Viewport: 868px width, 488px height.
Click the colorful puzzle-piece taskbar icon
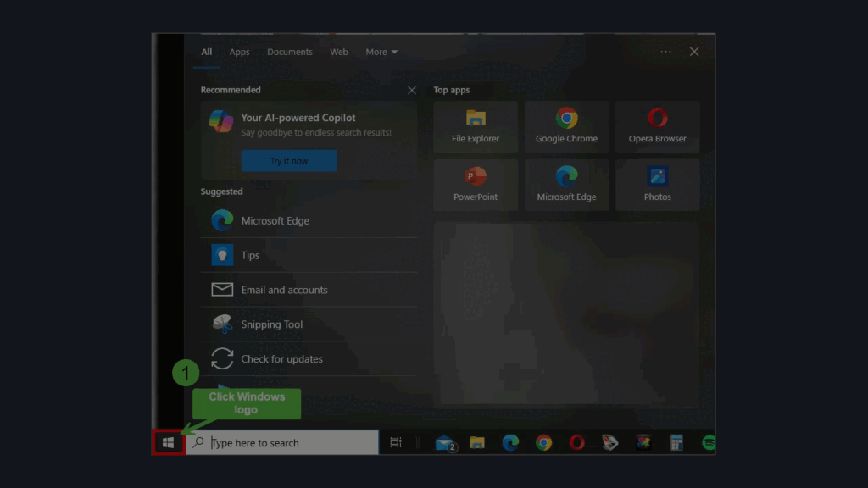click(x=643, y=442)
